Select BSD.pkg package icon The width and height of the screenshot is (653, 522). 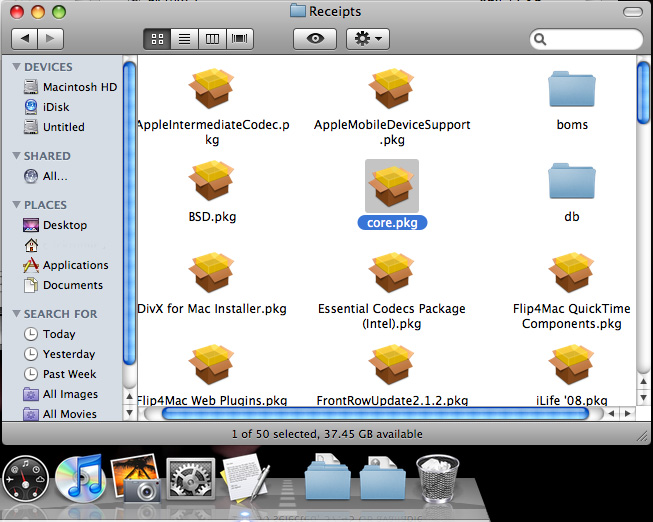(212, 180)
